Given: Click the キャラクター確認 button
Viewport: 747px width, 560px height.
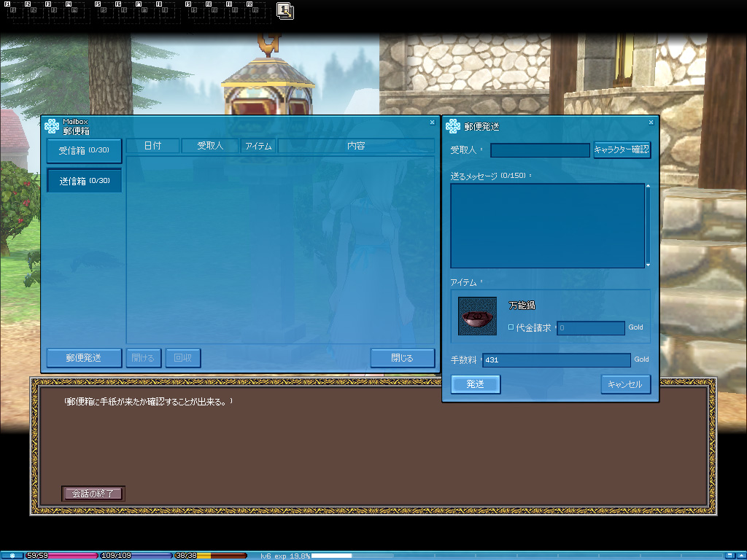Looking at the screenshot, I should click(x=622, y=149).
